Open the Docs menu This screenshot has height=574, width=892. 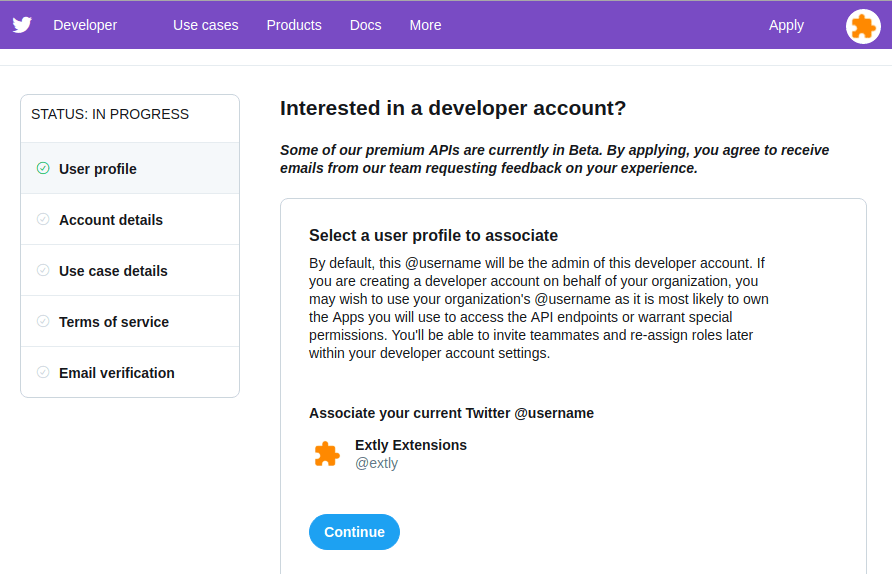(366, 25)
